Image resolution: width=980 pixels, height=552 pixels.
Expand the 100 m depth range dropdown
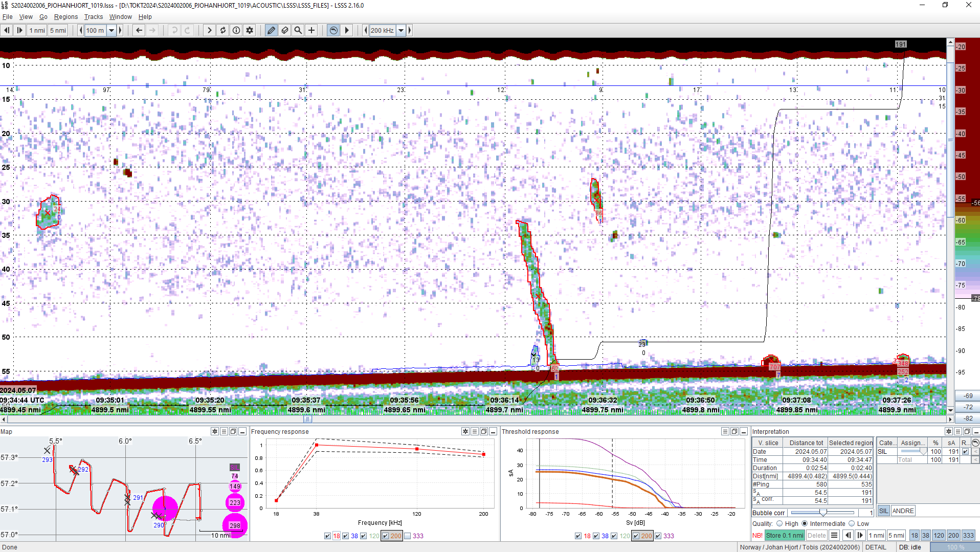[112, 30]
